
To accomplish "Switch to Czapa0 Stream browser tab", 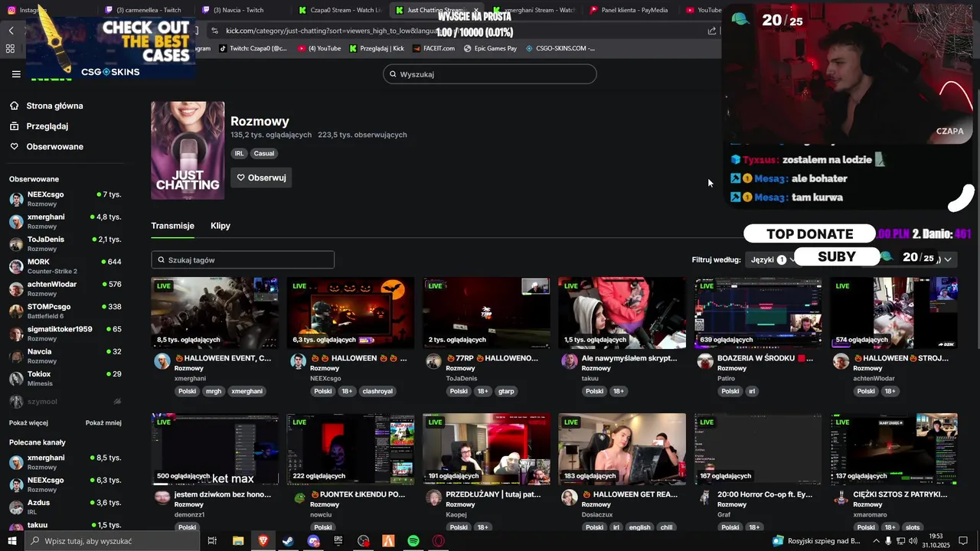I will point(341,10).
